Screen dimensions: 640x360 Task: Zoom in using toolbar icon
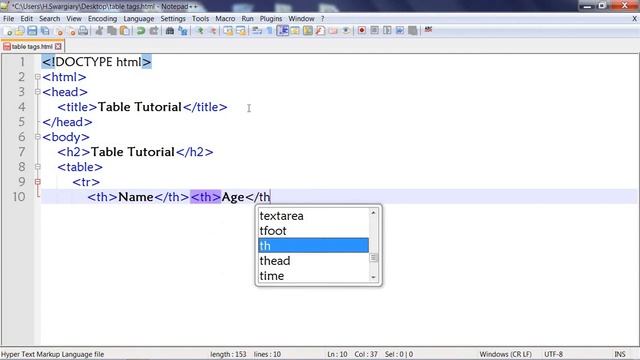pos(200,31)
